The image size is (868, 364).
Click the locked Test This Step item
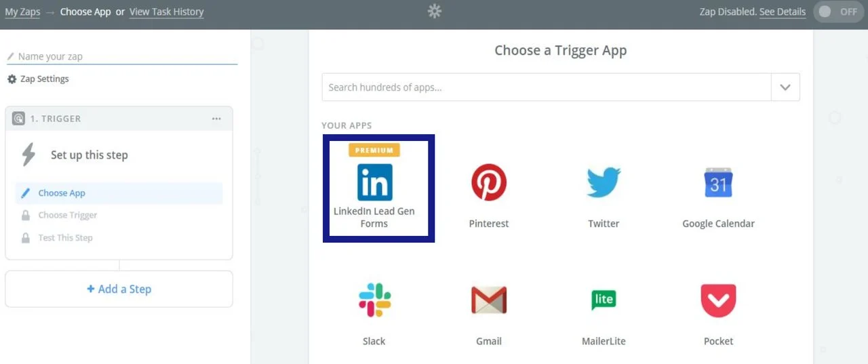point(65,238)
